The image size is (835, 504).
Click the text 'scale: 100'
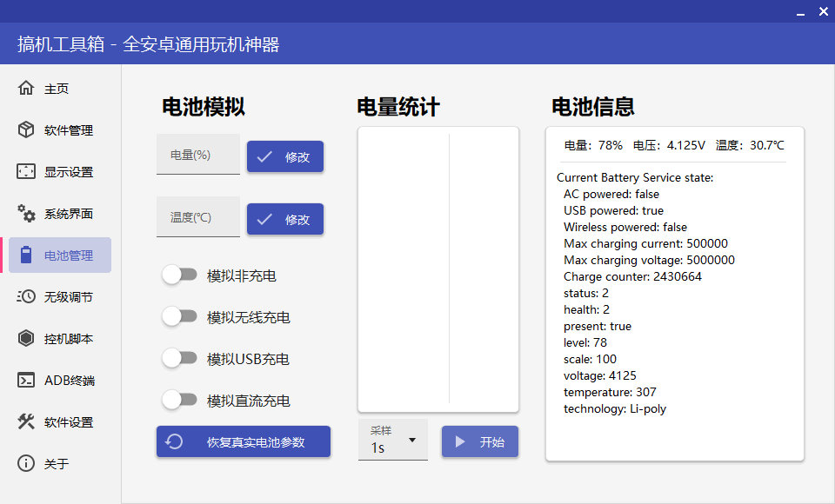coord(590,359)
